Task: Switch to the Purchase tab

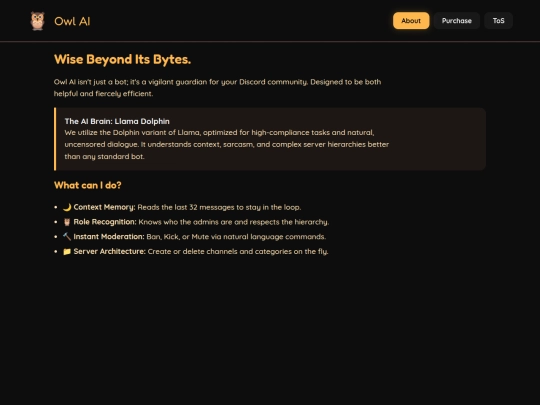Action: tap(456, 21)
